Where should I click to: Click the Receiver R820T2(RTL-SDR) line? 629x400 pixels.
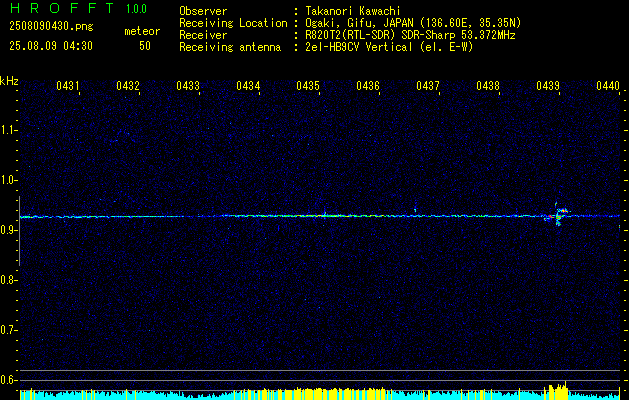point(410,35)
